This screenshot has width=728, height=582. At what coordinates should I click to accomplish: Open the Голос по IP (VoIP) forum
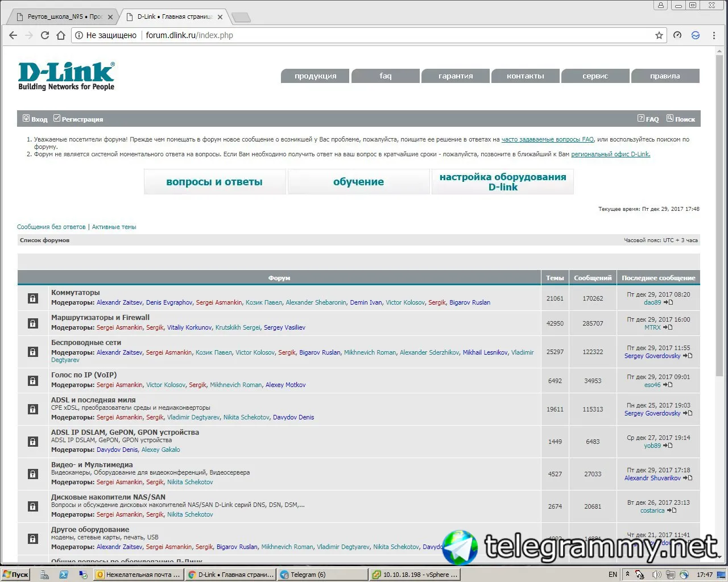[84, 375]
